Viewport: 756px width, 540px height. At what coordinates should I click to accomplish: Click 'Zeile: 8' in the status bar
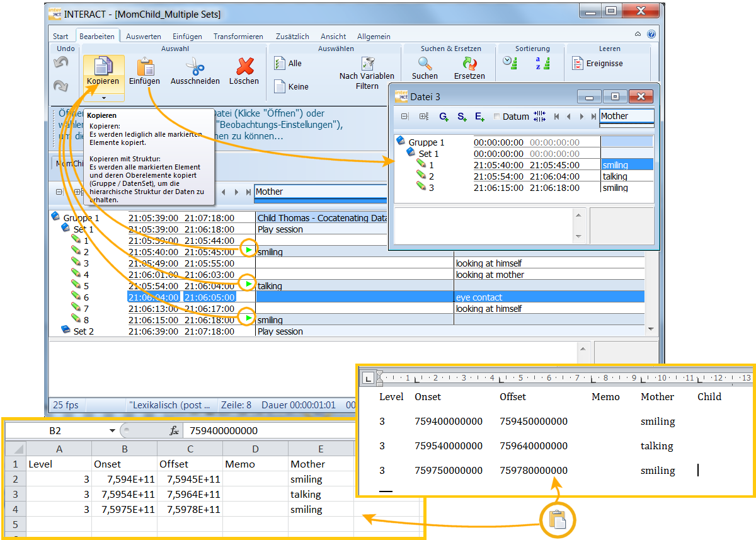coord(236,405)
